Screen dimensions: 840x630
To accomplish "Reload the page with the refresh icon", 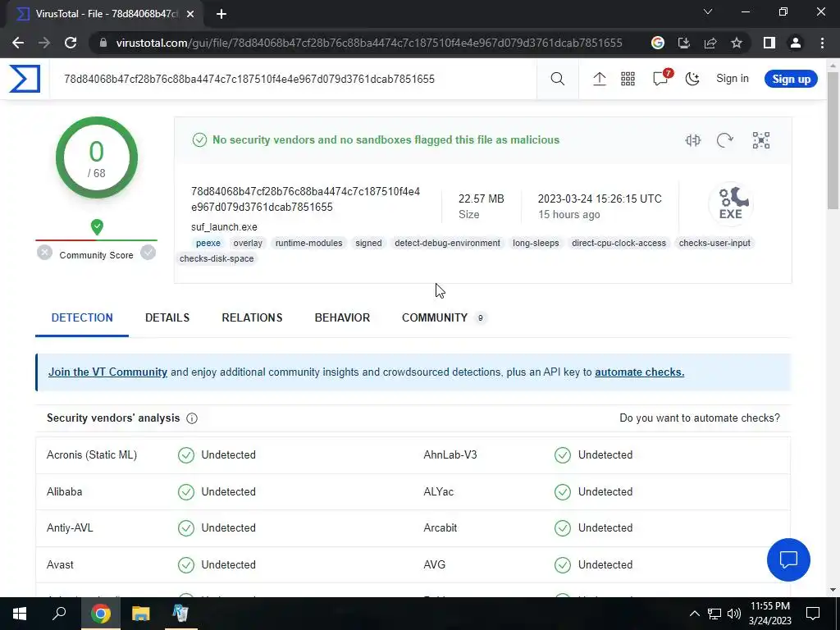I will [x=71, y=43].
